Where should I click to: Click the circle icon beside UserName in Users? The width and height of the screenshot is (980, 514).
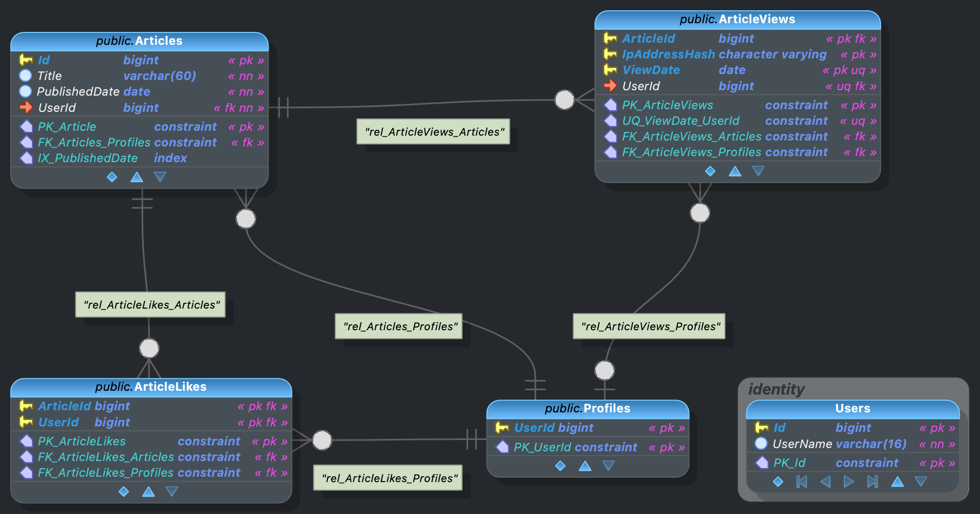point(761,444)
